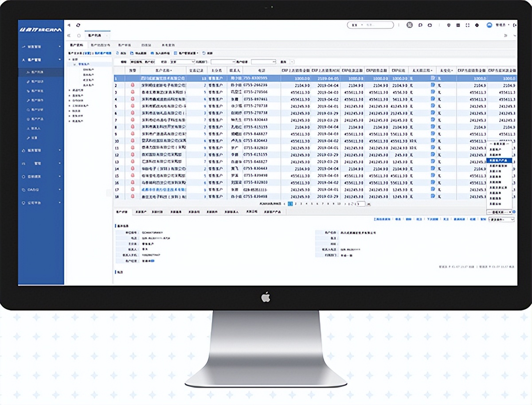The height and width of the screenshot is (405, 532).
Task: Click the shield icon in the header
Action: [x=449, y=25]
